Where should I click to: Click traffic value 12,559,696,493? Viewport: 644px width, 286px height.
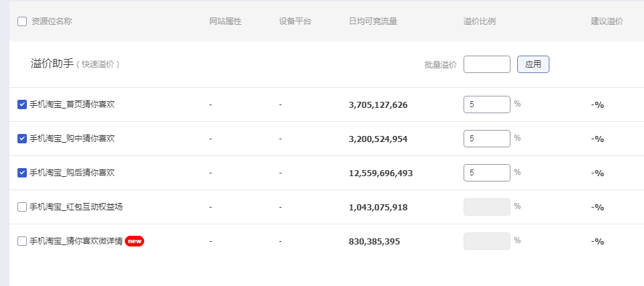(381, 173)
